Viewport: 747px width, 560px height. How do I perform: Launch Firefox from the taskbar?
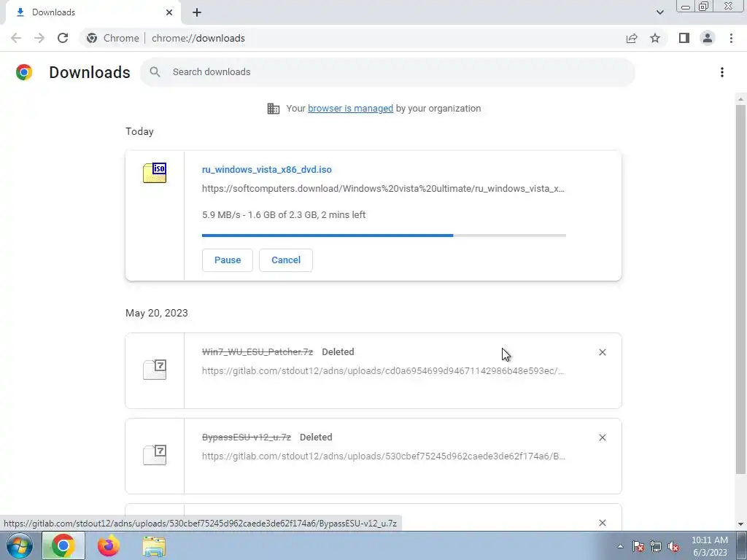109,545
